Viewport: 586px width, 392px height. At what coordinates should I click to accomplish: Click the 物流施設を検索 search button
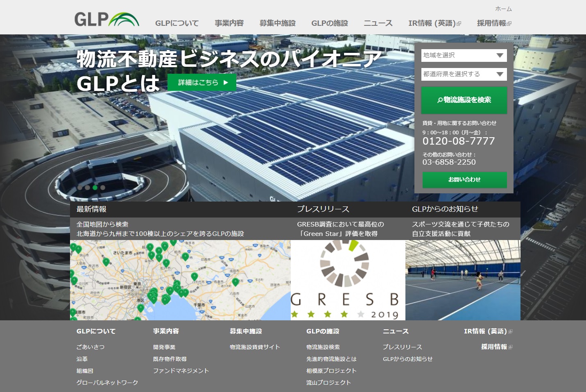pos(464,100)
